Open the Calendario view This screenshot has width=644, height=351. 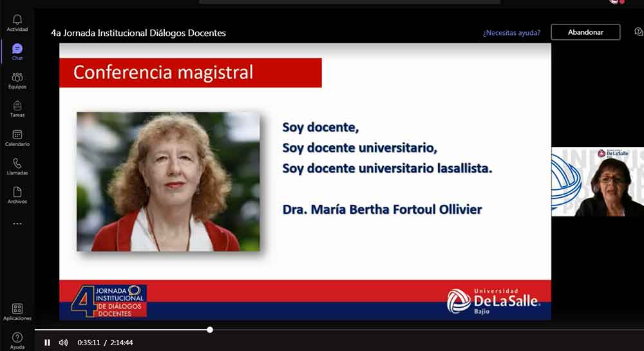17,138
